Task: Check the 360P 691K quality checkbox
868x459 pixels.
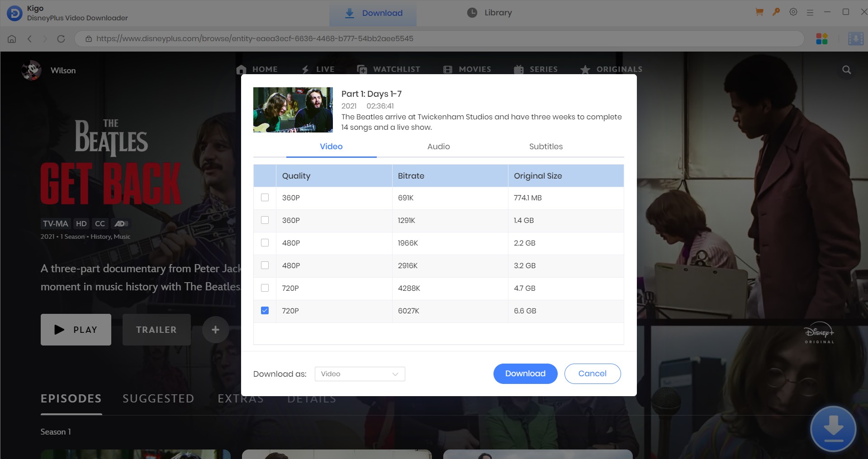Action: pyautogui.click(x=265, y=198)
